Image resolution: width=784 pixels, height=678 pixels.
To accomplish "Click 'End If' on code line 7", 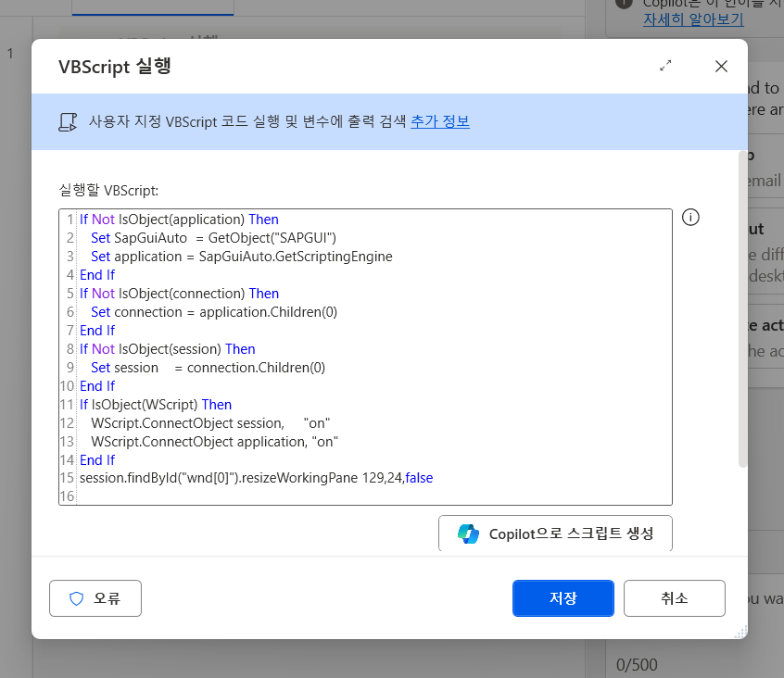I will pos(97,331).
